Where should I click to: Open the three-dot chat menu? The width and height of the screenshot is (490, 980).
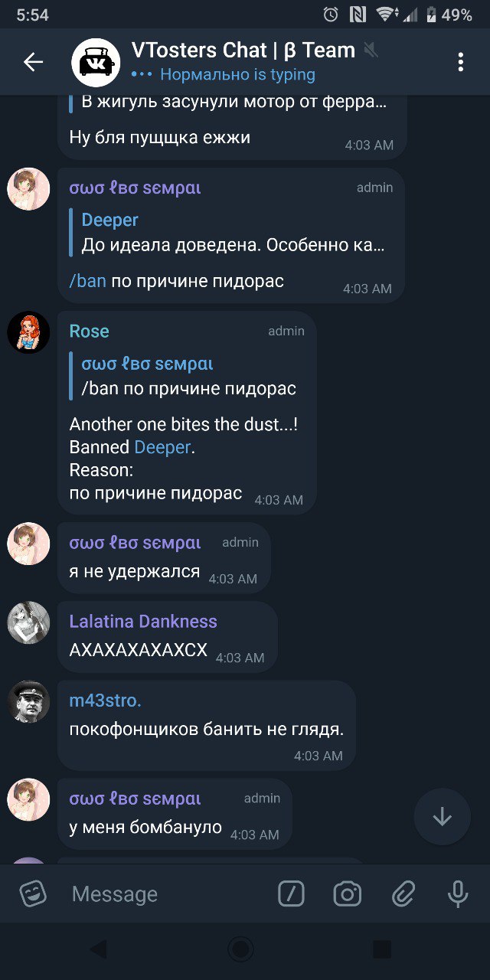[x=460, y=62]
